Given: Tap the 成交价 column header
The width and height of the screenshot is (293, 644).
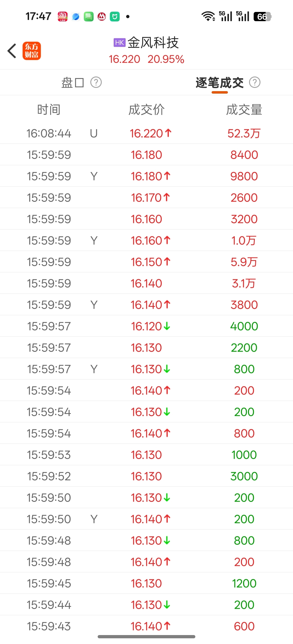Looking at the screenshot, I should click(146, 110).
